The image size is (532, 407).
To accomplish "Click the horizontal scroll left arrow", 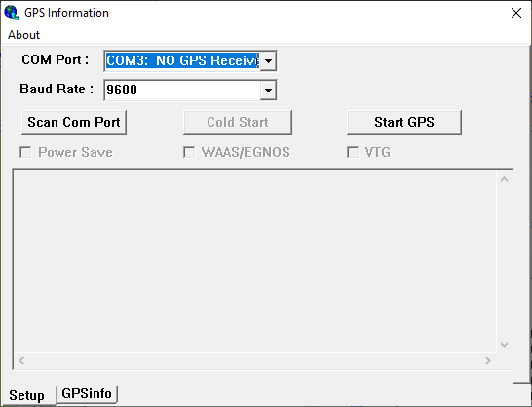I will pos(21,360).
